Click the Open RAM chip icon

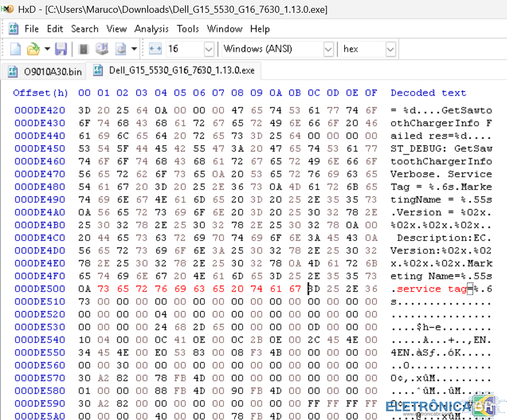point(83,49)
